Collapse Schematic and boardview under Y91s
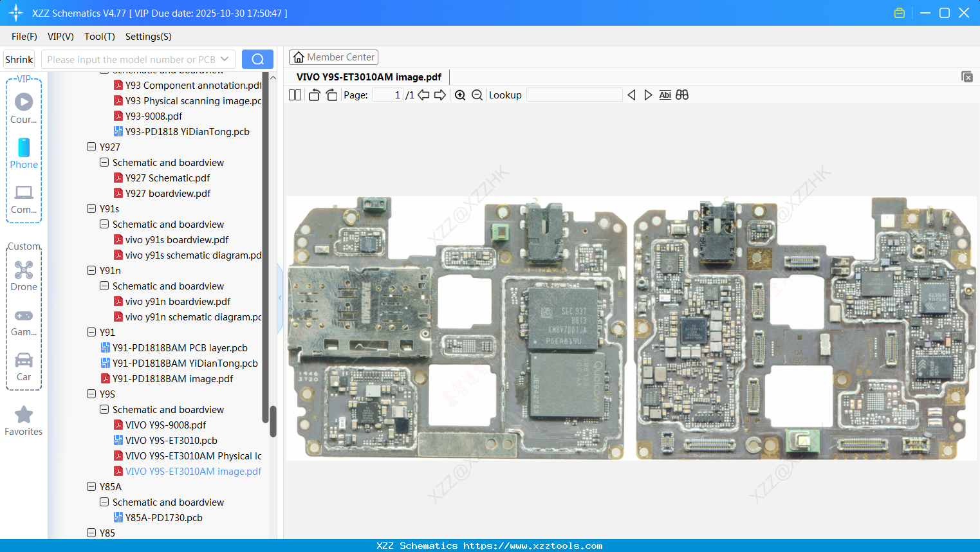 coord(104,224)
